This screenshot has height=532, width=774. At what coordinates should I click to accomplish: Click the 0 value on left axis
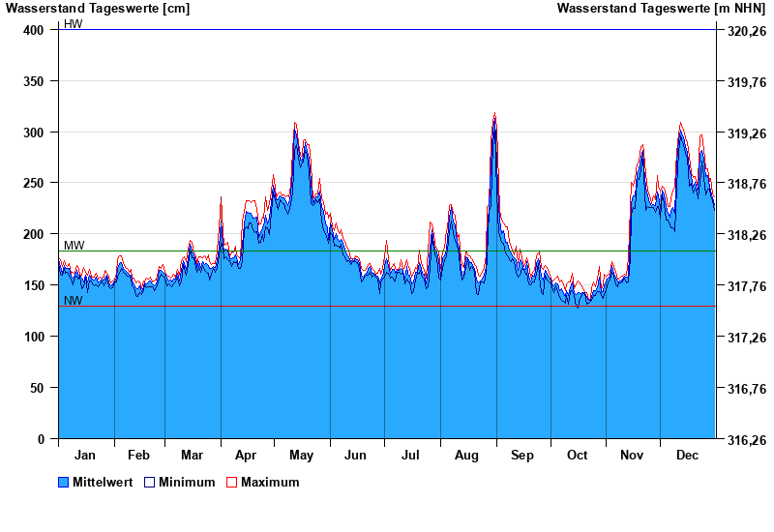pos(41,439)
